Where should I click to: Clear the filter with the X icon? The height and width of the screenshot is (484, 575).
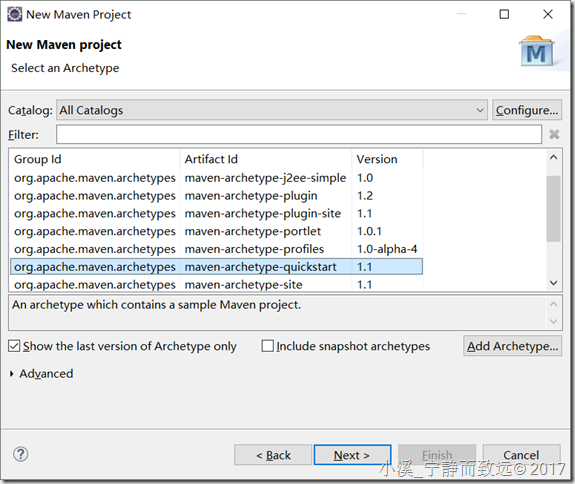point(554,134)
